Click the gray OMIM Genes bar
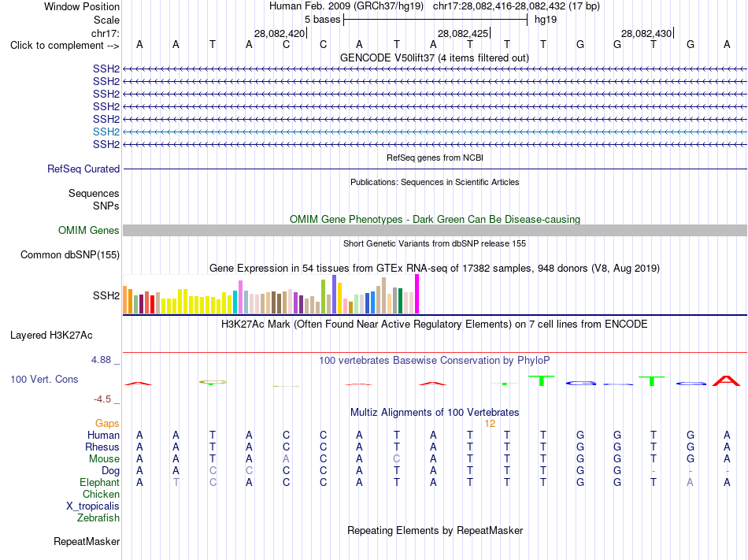The width and height of the screenshot is (748, 560). 435,231
